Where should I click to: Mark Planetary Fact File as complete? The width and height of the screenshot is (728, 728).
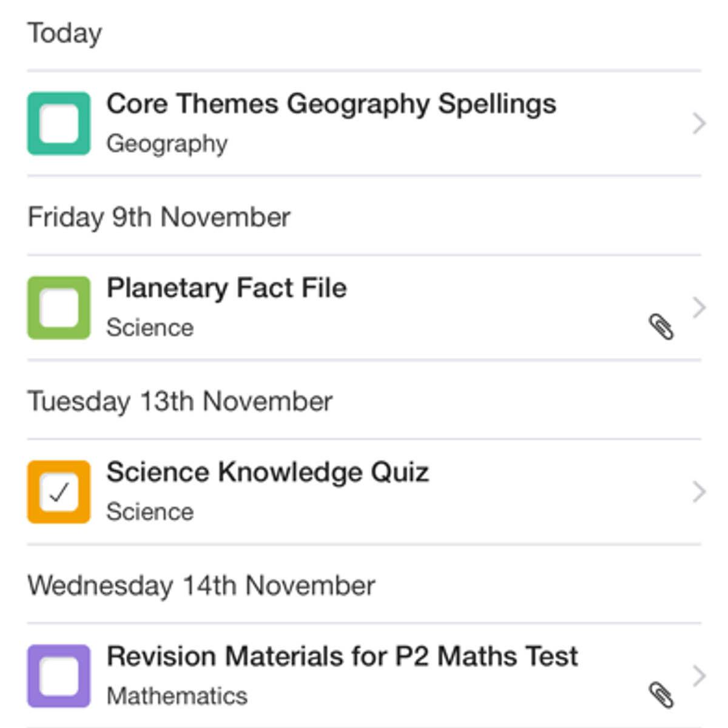point(59,308)
